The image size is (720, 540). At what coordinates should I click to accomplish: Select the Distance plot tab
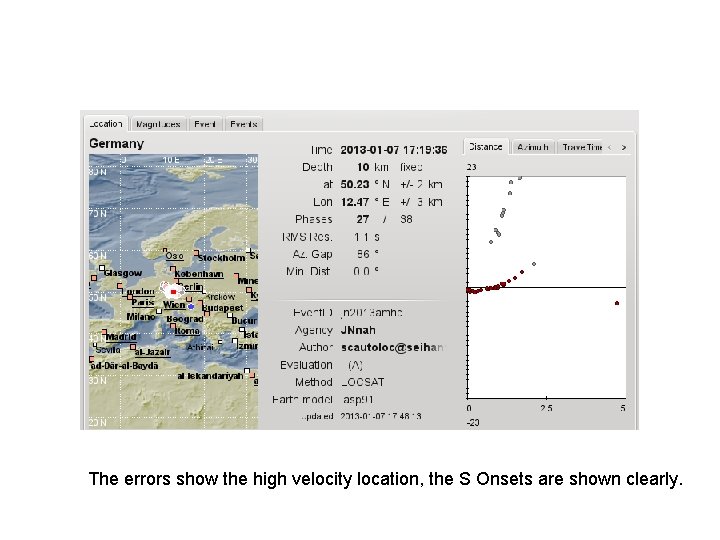486,147
